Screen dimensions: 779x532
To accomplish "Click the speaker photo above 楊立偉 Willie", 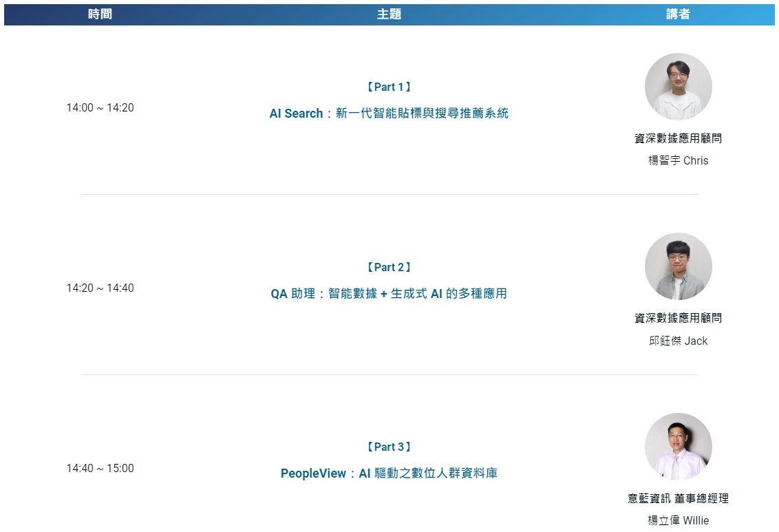I will 678,447.
